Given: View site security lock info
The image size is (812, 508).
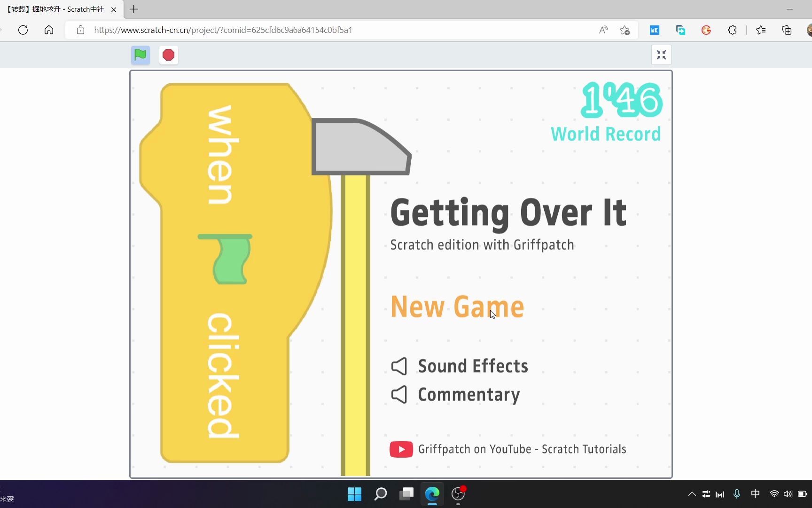Looking at the screenshot, I should pyautogui.click(x=80, y=30).
